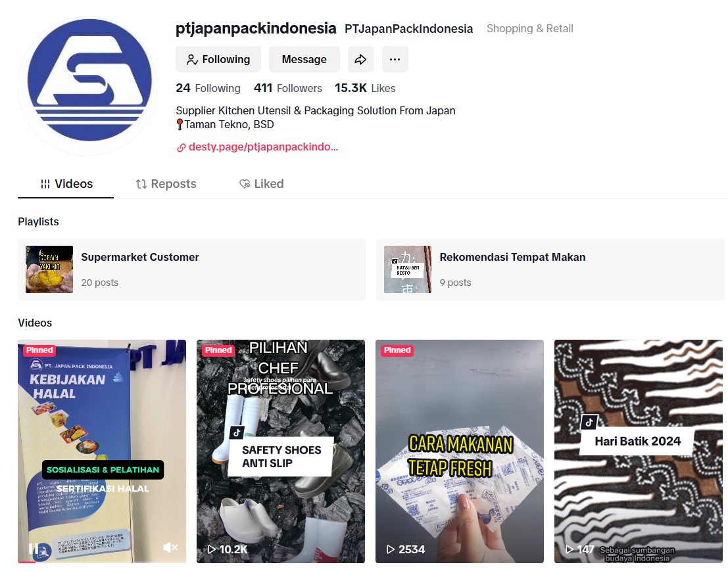Click the share arrow icon
This screenshot has width=728, height=571.
pyautogui.click(x=361, y=59)
